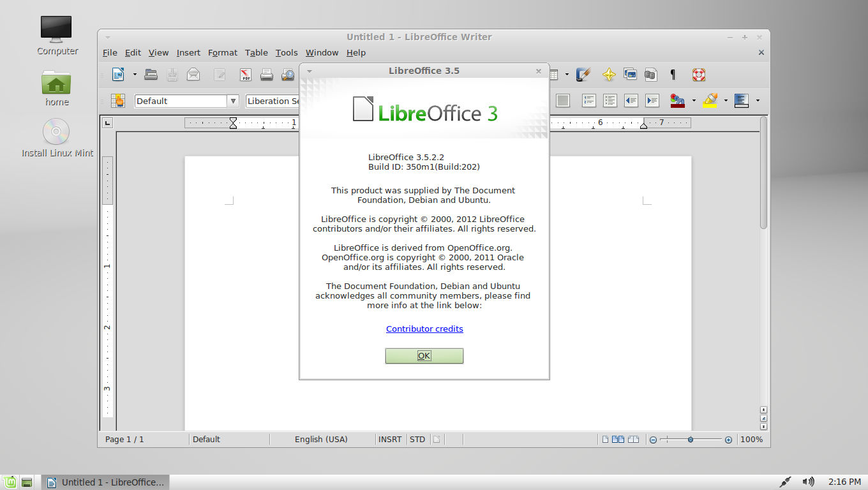The height and width of the screenshot is (490, 868).
Task: Click the Styles and Formatting hand icon
Action: [x=118, y=101]
